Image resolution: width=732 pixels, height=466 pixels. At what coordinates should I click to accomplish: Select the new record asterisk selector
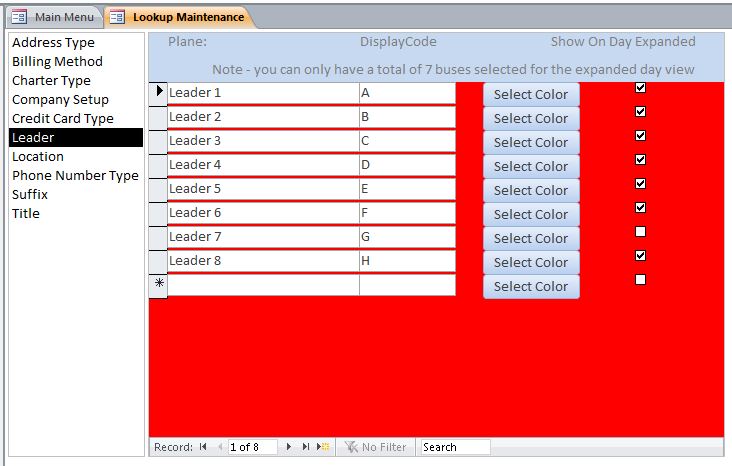tap(158, 285)
